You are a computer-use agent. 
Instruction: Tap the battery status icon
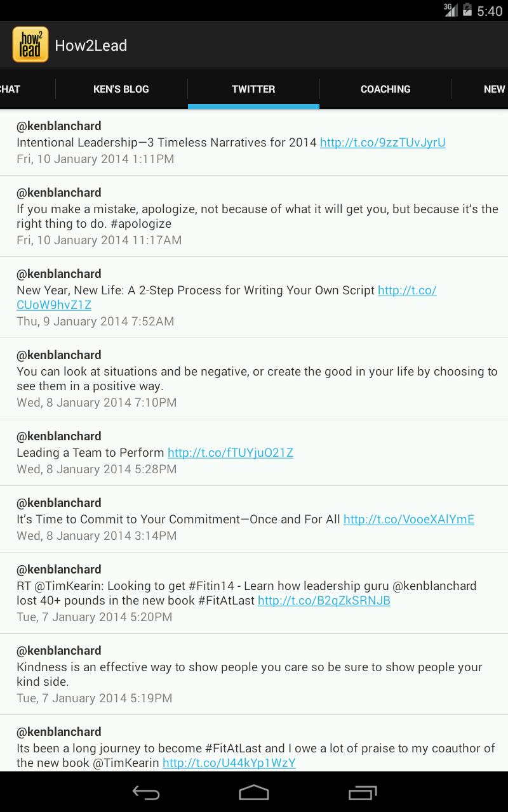click(x=467, y=10)
